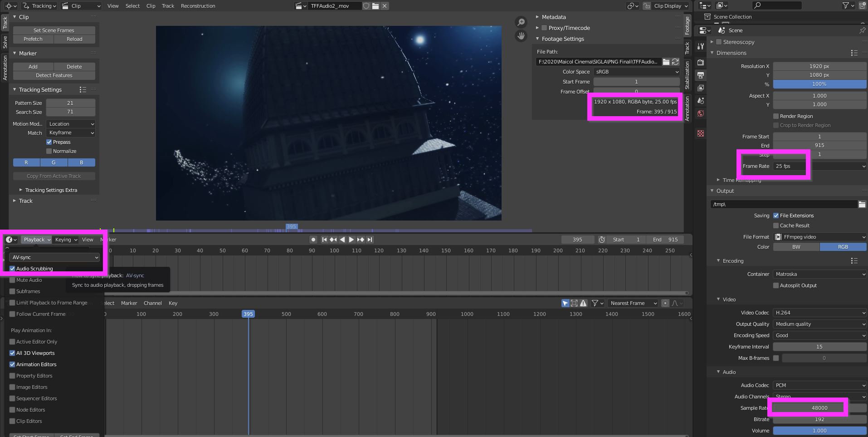Viewport: 868px width, 437px height.
Task: Switch to the Stabilization sidebar tab
Action: [688, 75]
